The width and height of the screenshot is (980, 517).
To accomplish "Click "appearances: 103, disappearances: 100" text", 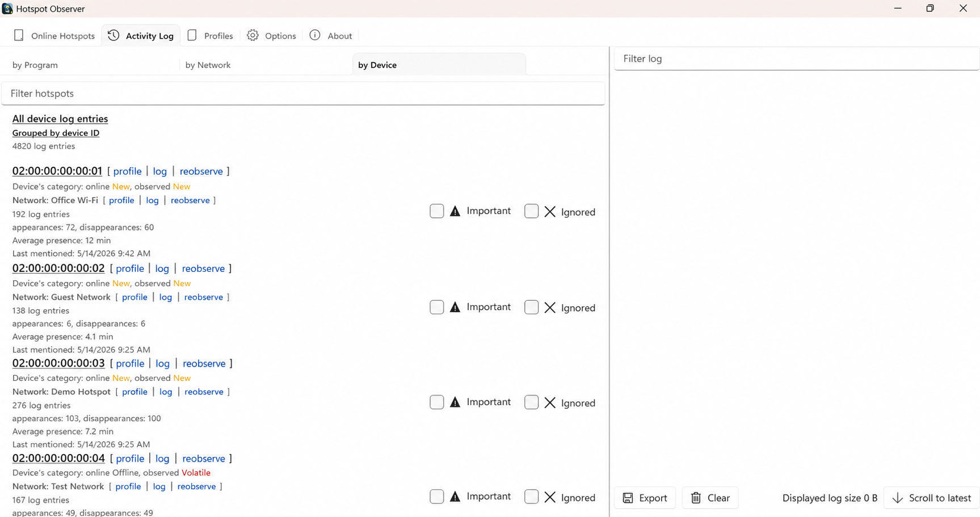I will [87, 418].
